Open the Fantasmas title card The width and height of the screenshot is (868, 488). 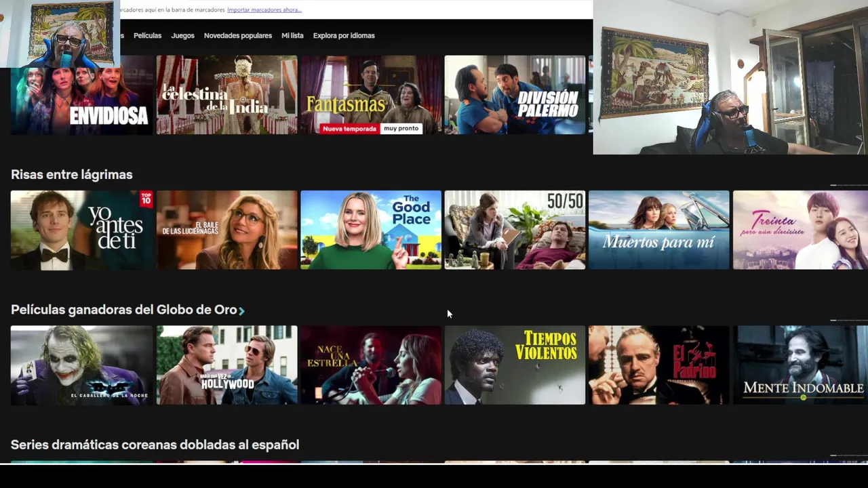click(371, 95)
